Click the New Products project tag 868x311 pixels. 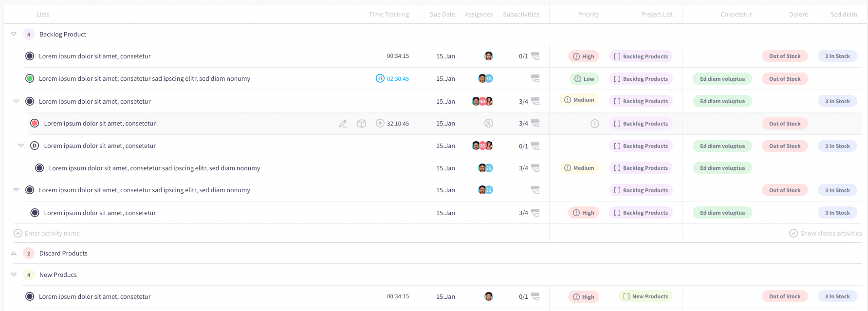[x=646, y=296]
